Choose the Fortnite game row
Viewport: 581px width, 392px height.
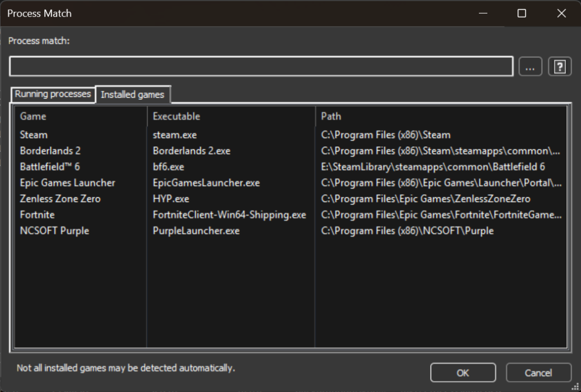tap(37, 215)
